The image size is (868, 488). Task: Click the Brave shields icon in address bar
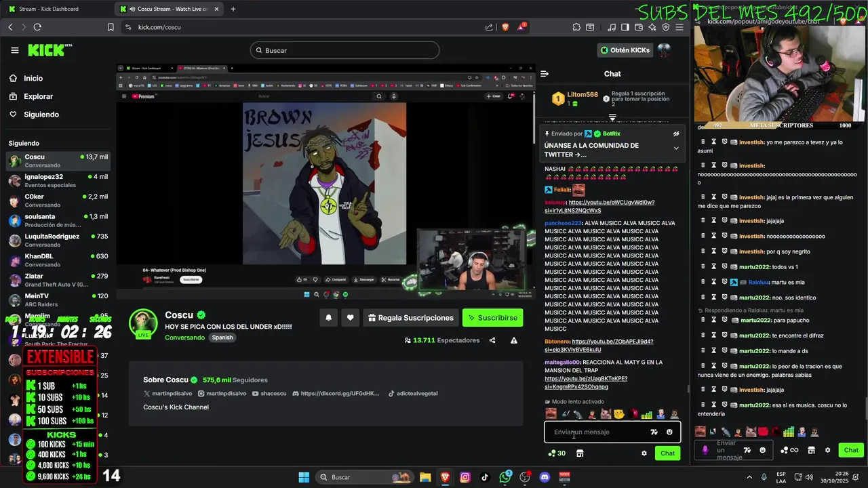pyautogui.click(x=505, y=27)
